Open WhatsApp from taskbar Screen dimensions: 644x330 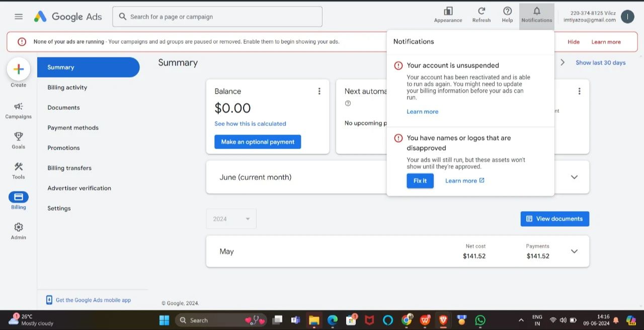pos(480,320)
